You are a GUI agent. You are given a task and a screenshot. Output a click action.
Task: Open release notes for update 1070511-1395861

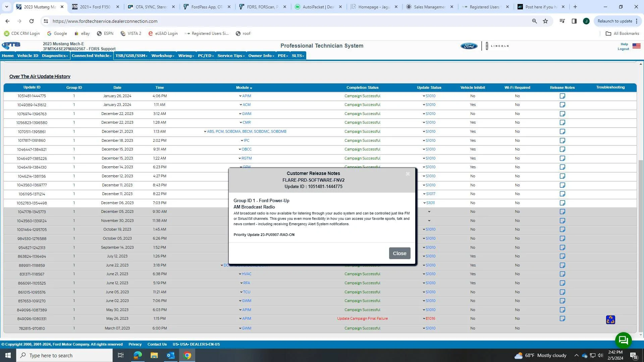(x=562, y=132)
